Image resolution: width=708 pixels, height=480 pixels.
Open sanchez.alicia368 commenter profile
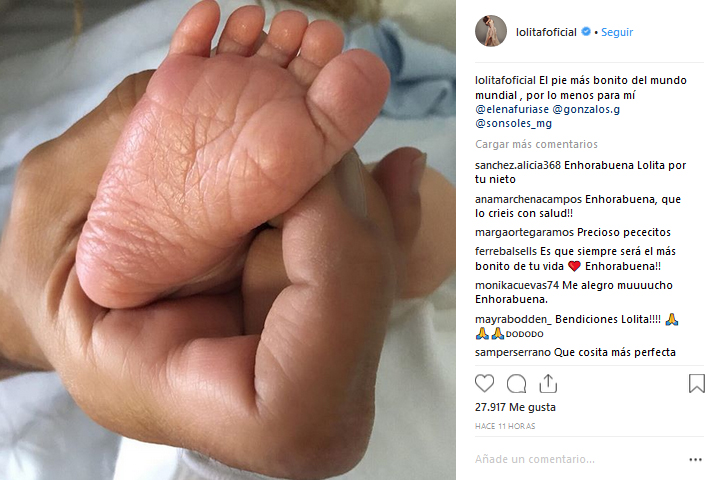518,165
